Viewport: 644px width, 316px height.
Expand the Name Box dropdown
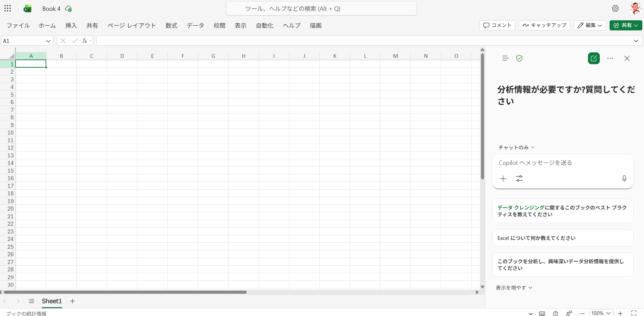pos(48,41)
